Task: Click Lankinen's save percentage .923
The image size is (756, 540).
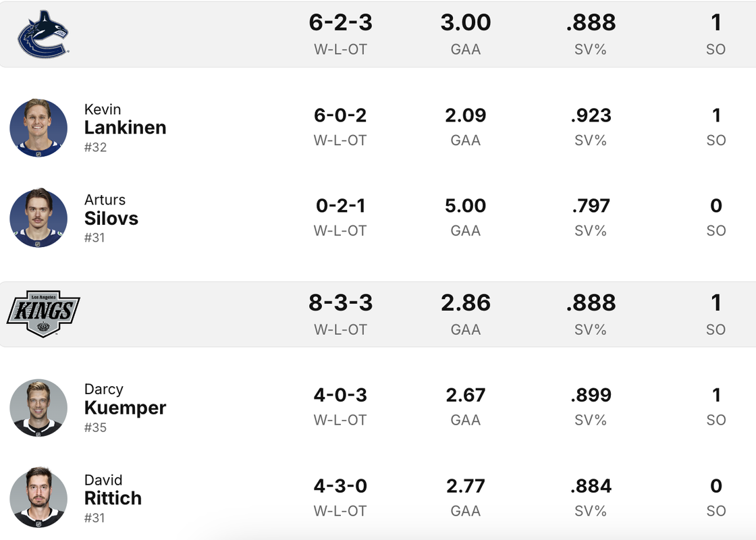Action: (x=591, y=115)
